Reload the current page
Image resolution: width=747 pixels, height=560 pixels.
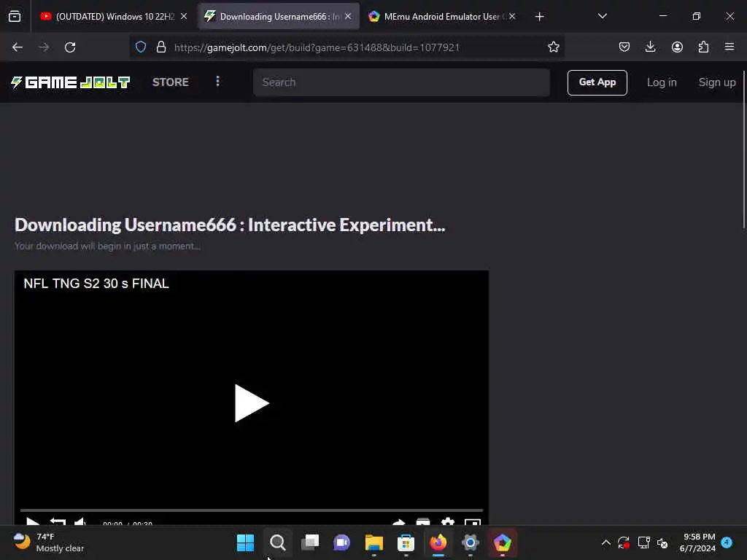(70, 47)
